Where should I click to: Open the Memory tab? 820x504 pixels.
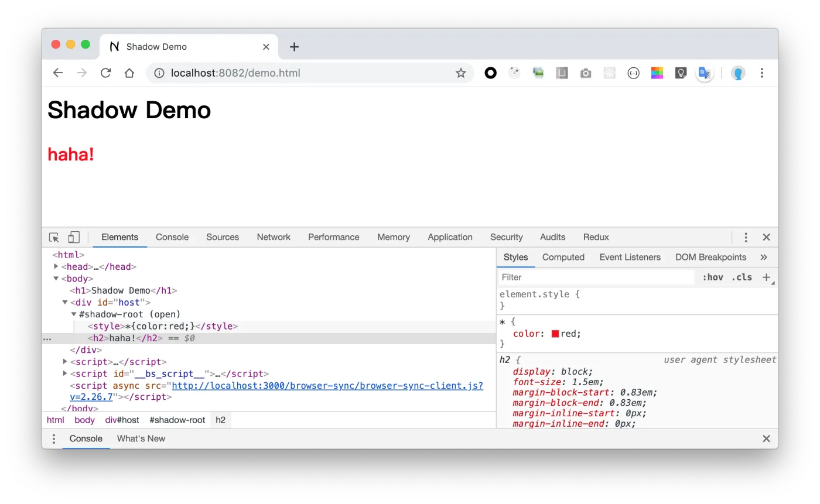394,237
